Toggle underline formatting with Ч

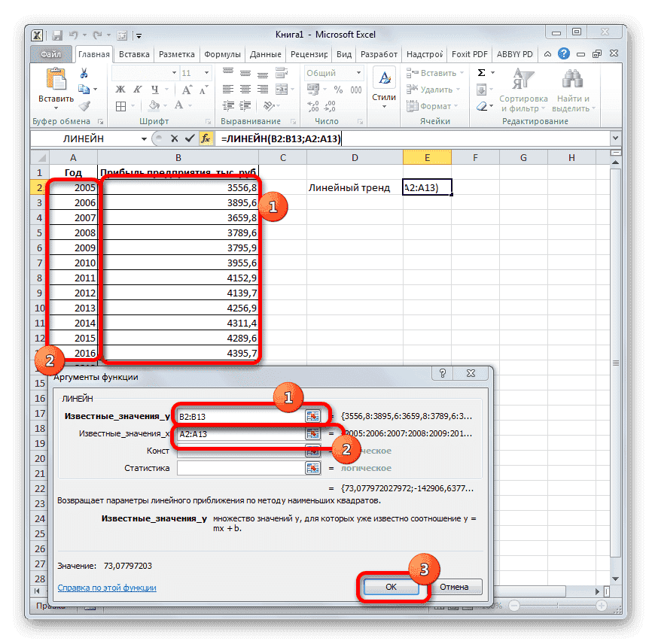coord(155,88)
